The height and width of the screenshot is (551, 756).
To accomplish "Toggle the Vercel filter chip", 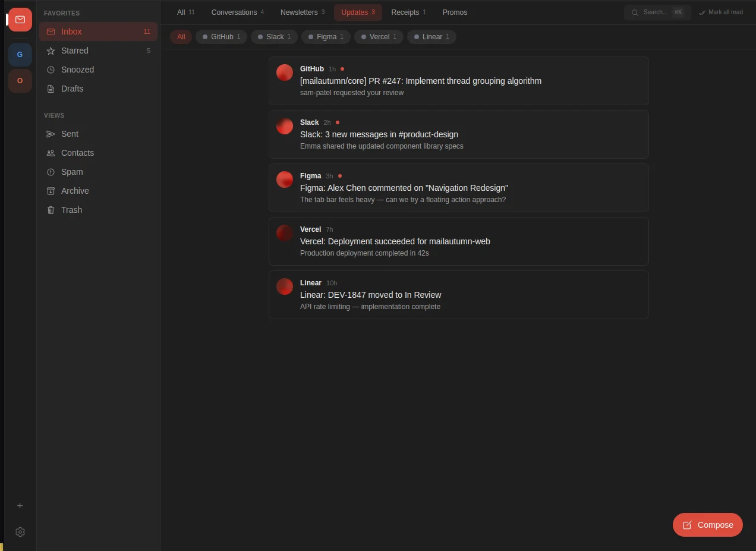I will 378,36.
